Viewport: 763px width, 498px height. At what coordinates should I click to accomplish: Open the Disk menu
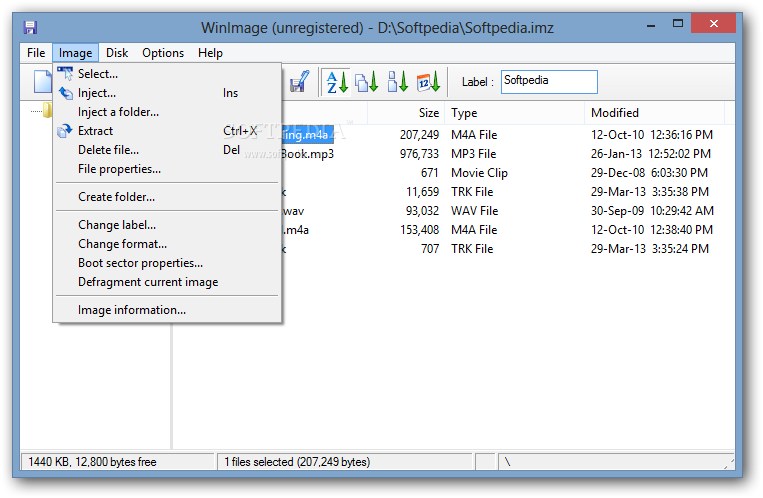click(x=117, y=53)
